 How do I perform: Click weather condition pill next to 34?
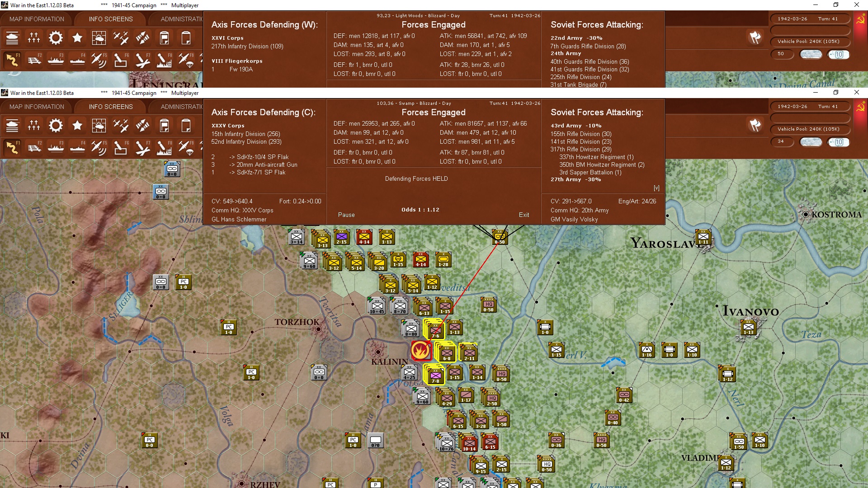point(811,142)
